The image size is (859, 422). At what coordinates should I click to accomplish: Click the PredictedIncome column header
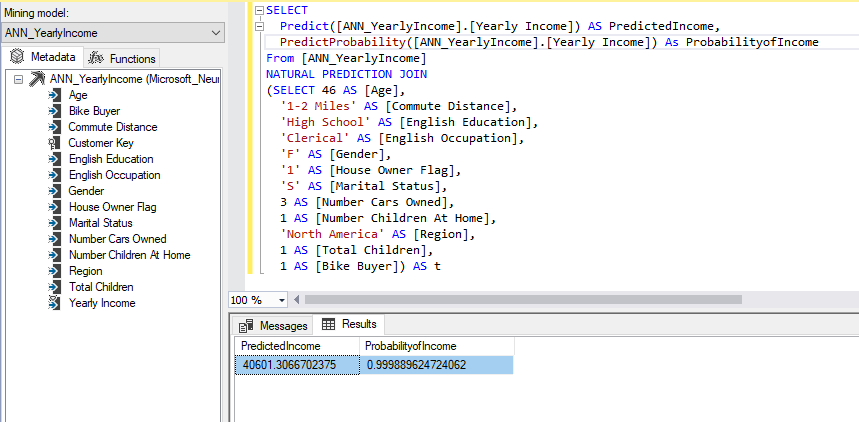tap(297, 346)
